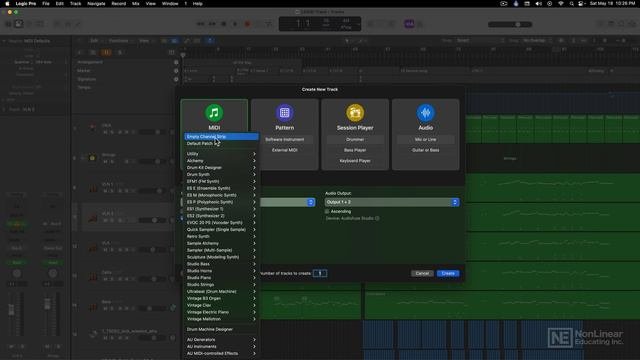This screenshot has height=360, width=640.
Task: Expand the ES2 (Synthesizer 2) submenu
Action: (221, 216)
